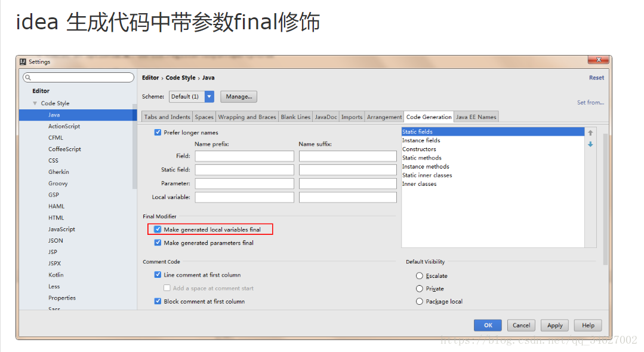Toggle Line comment at first column

[x=158, y=275]
